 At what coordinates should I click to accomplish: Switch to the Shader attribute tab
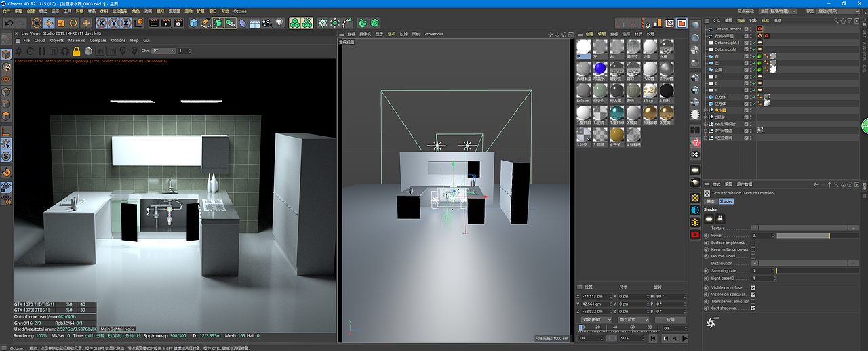(x=726, y=201)
